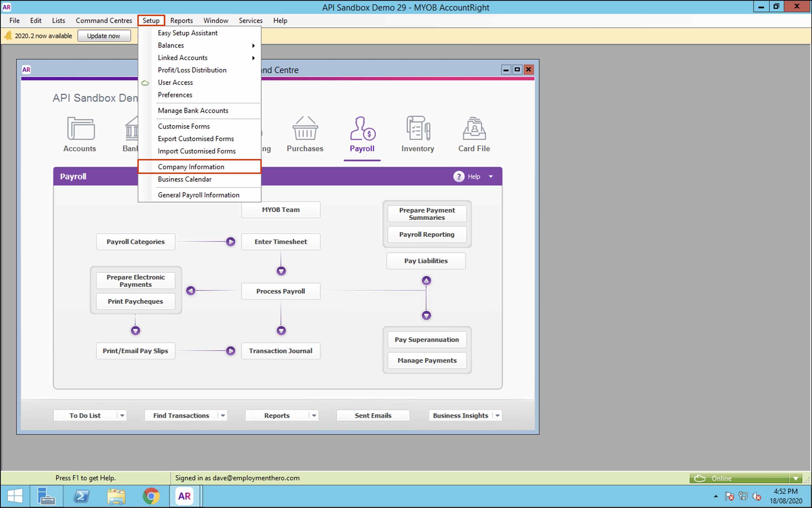Image resolution: width=812 pixels, height=508 pixels.
Task: Click the Online cloud status icon
Action: click(x=700, y=478)
